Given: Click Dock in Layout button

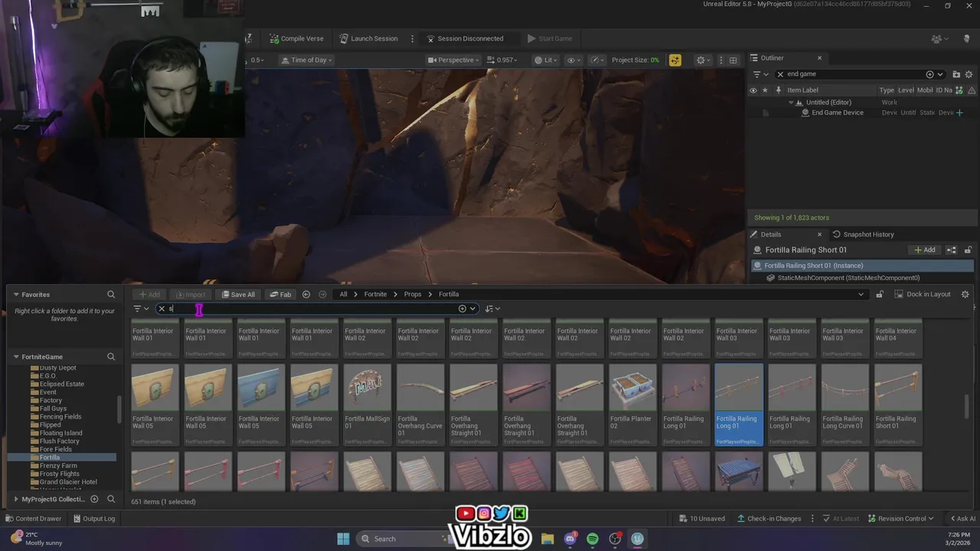Looking at the screenshot, I should [x=922, y=295].
